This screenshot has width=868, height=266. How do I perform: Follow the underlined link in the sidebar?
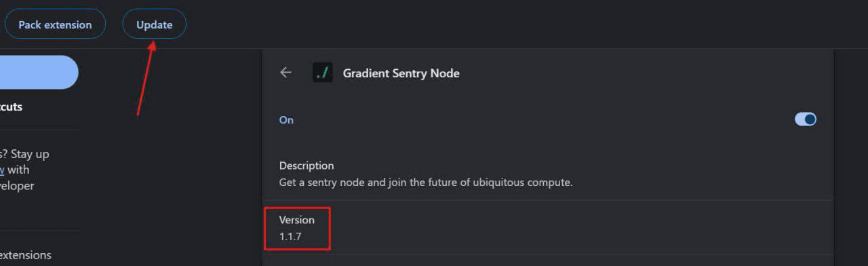coord(3,170)
